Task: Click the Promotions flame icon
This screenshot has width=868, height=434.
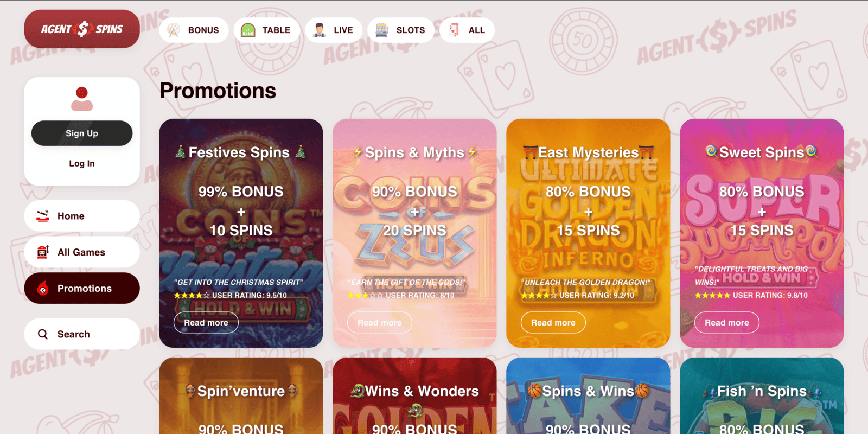Action: [x=43, y=288]
